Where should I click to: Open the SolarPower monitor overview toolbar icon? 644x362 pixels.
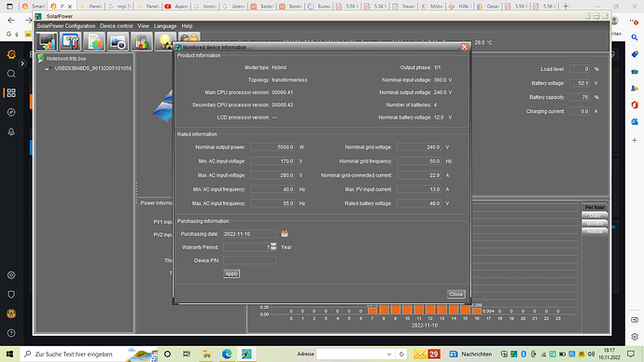tap(47, 41)
